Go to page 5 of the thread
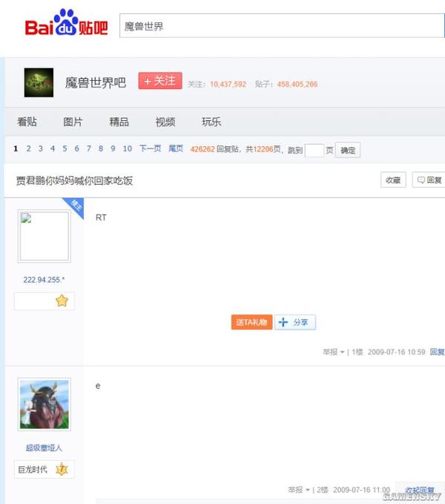Image resolution: width=445 pixels, height=504 pixels. (65, 148)
